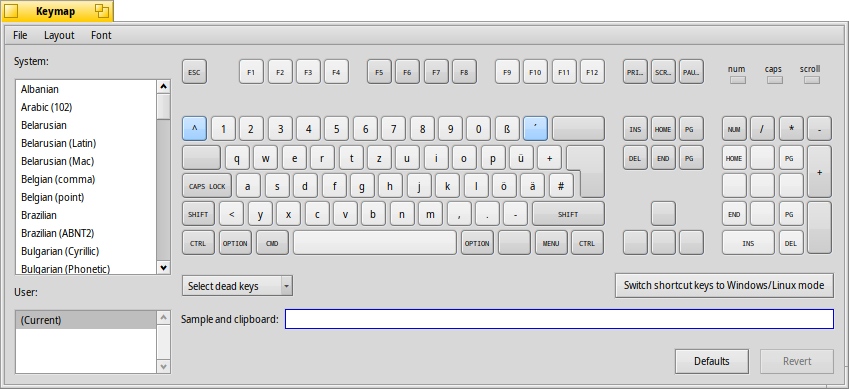
Task: Switch shortcut keys to Windows/Linux mode
Action: [x=724, y=285]
